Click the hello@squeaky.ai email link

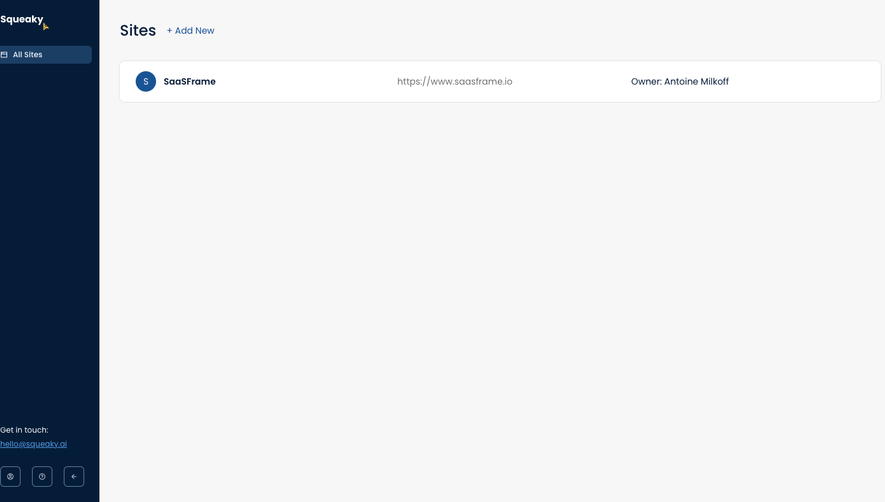[x=33, y=444]
